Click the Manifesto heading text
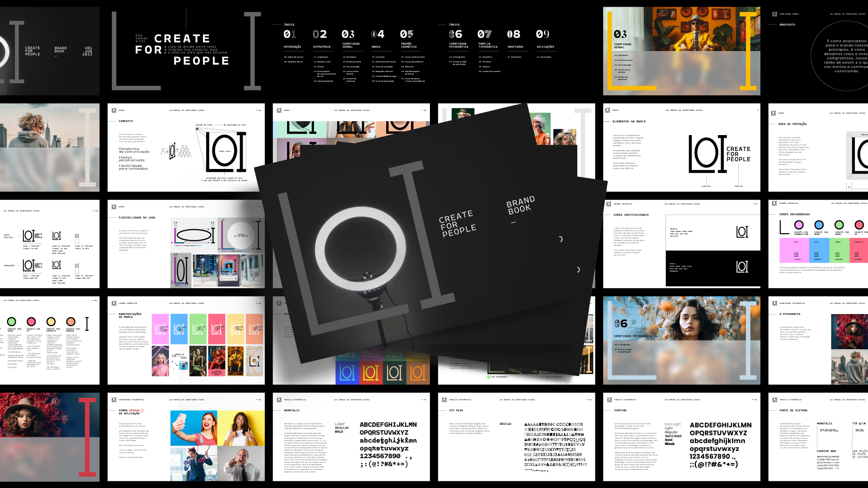The image size is (868, 488). click(x=787, y=25)
